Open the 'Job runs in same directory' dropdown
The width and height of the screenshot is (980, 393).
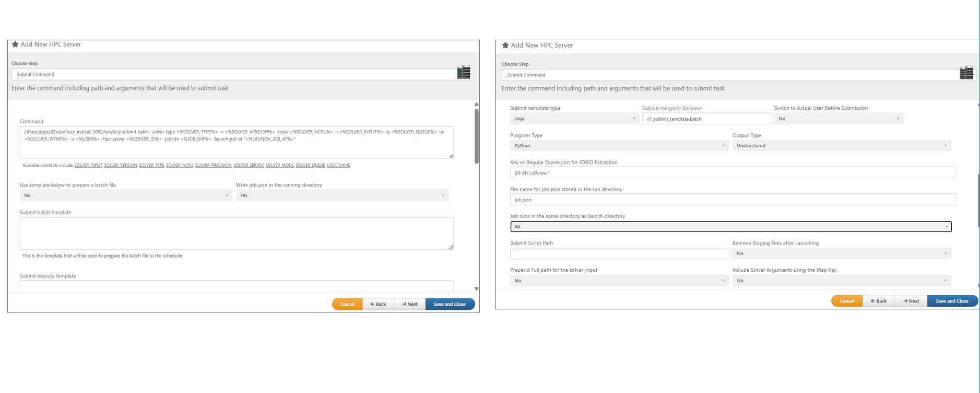tap(730, 227)
